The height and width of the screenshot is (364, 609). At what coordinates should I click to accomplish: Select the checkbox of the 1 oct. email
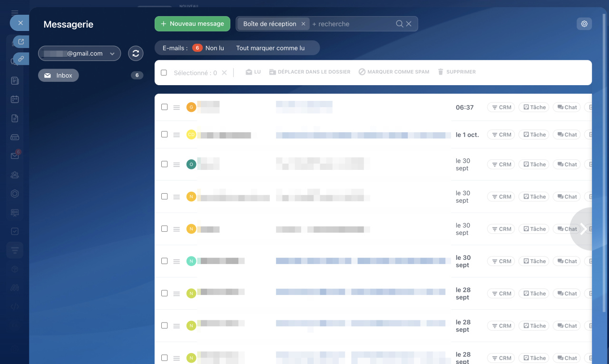164,134
